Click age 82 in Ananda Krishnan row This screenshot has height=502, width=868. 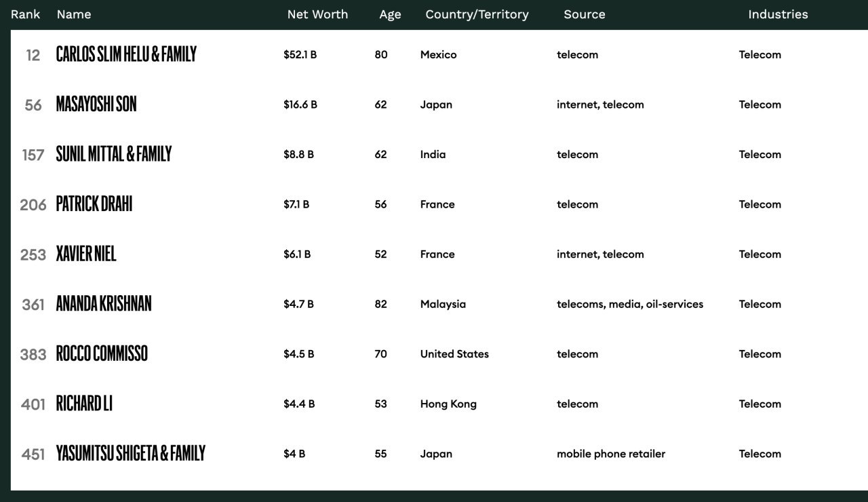click(x=381, y=304)
